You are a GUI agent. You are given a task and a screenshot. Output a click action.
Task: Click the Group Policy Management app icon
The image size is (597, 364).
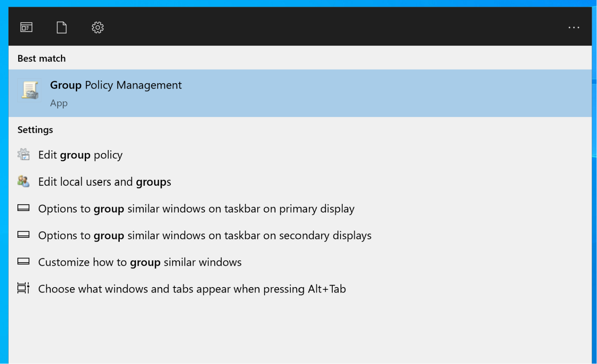[x=30, y=90]
